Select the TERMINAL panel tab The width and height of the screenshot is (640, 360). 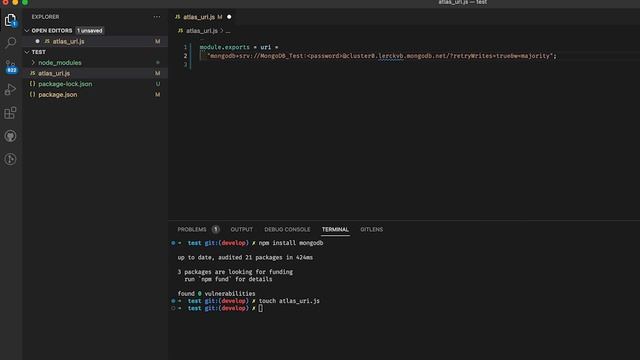click(335, 229)
